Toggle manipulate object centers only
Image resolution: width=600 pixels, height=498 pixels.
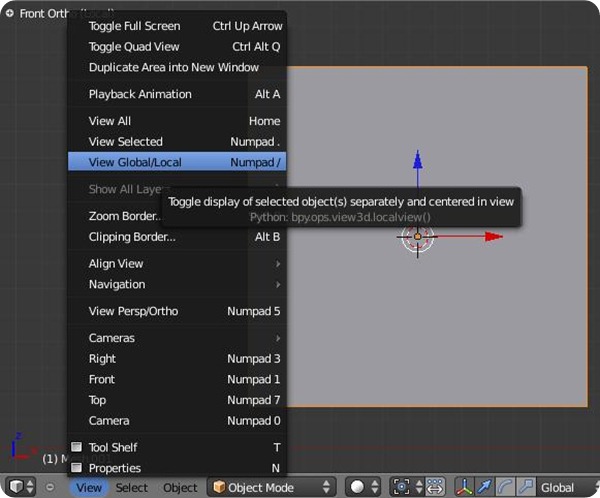tap(435, 487)
